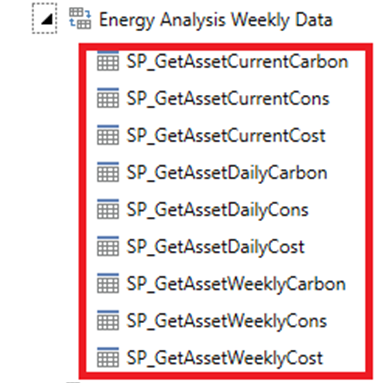This screenshot has height=383, width=392.
Task: Select the Energy Analysis Weekly Data label
Action: (216, 20)
